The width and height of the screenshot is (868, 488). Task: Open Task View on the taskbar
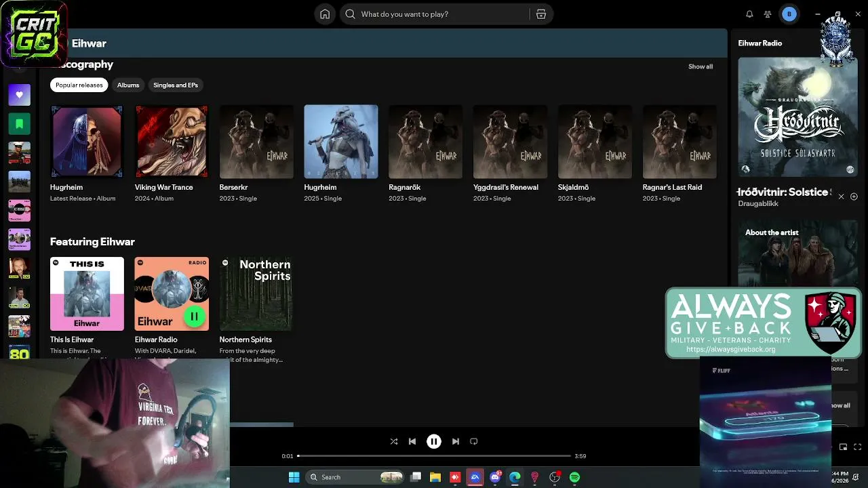click(x=416, y=477)
